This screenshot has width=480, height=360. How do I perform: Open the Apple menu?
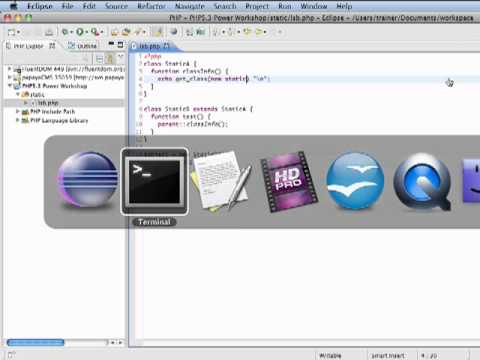[x=14, y=6]
